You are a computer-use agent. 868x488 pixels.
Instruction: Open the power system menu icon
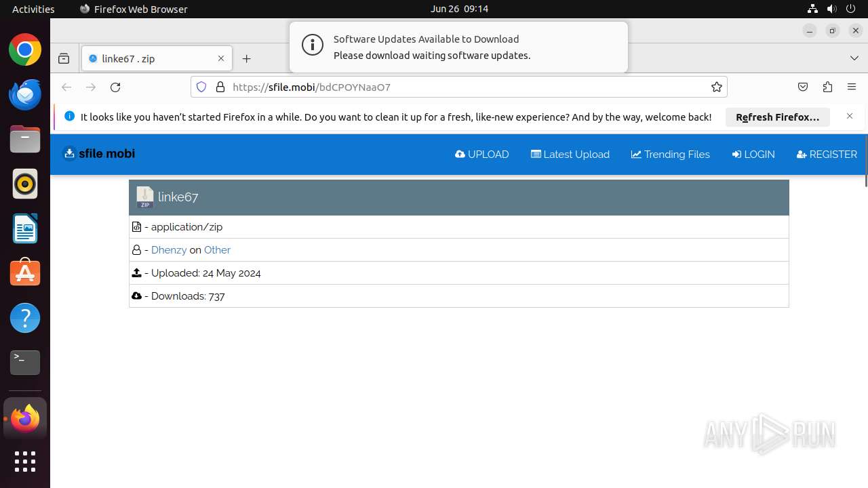pos(850,9)
